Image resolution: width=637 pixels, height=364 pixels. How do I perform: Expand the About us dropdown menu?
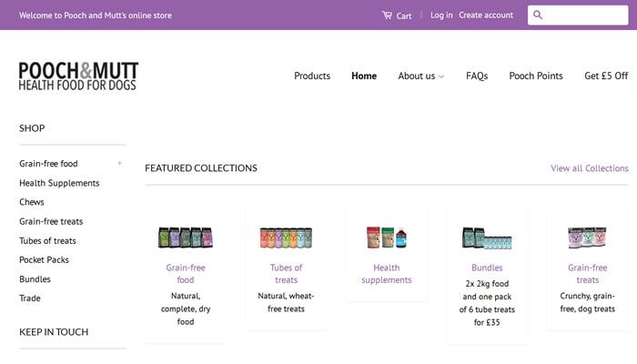pyautogui.click(x=421, y=76)
